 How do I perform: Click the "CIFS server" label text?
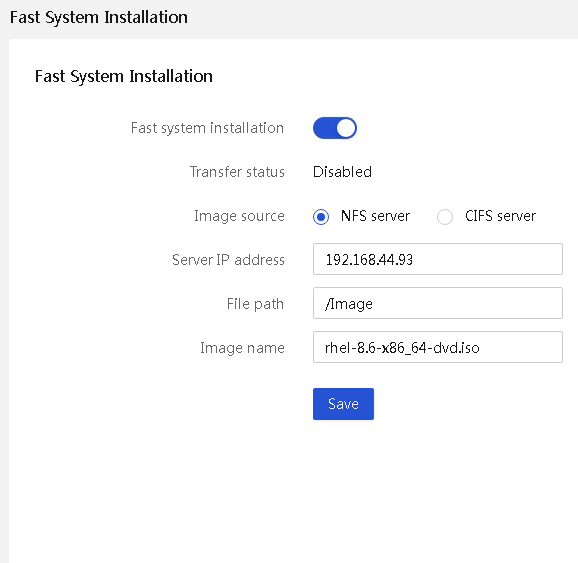[x=500, y=216]
